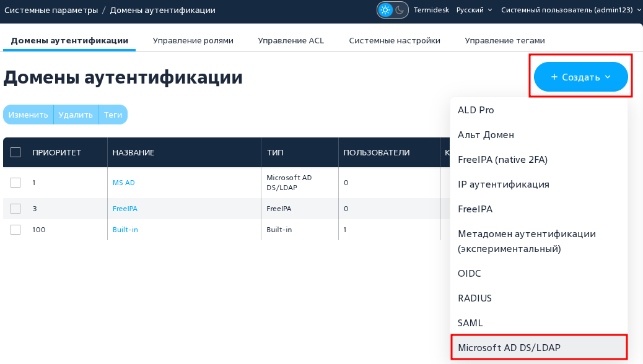Choose FreeIPA (native 2FA) menu item
This screenshot has height=364, width=643.
pyautogui.click(x=539, y=160)
